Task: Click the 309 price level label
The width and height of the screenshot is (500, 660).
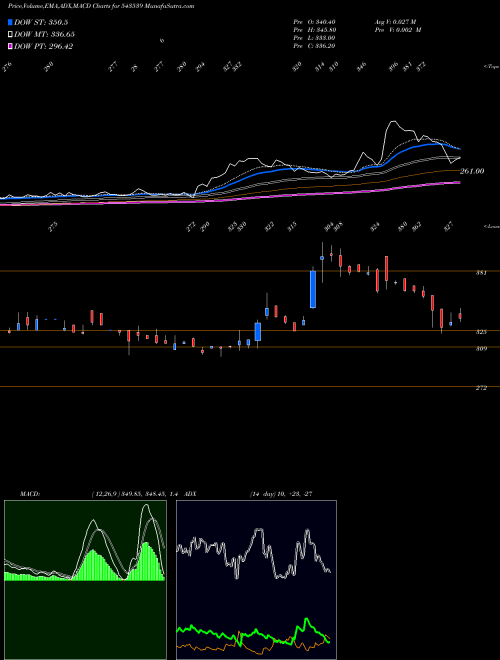Action: [481, 349]
